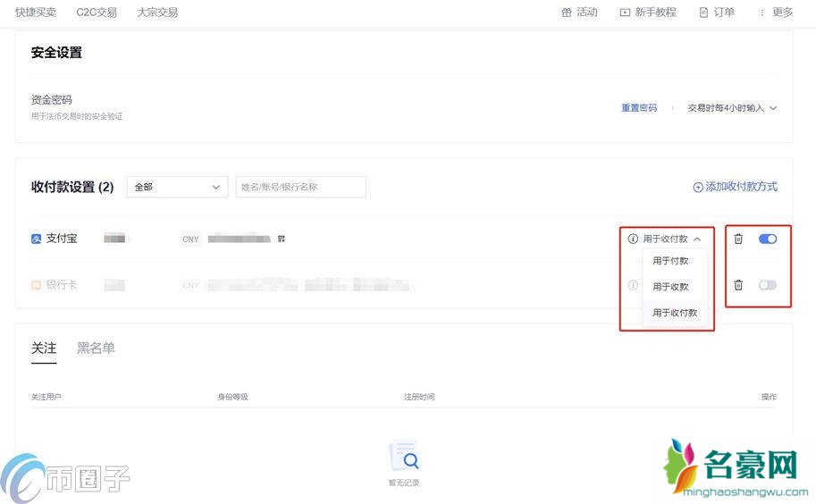816x504 pixels.
Task: Click info icon beside 用于收付款
Action: click(633, 239)
